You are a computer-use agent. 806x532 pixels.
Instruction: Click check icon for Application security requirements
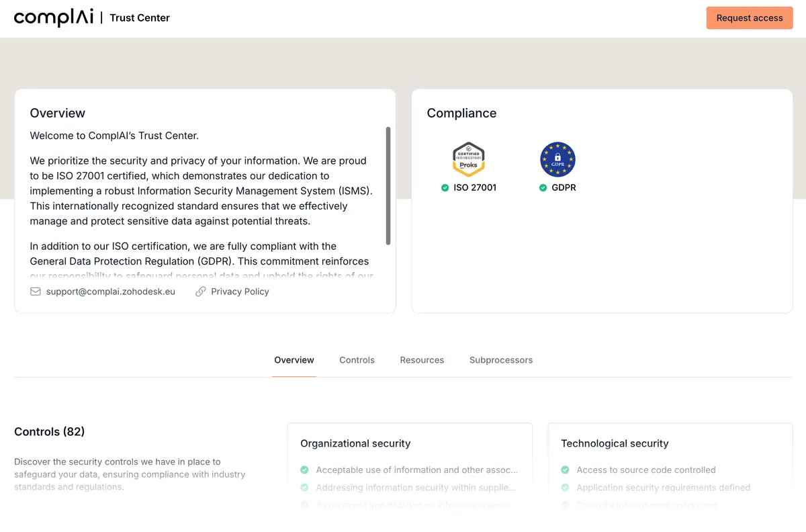[565, 488]
